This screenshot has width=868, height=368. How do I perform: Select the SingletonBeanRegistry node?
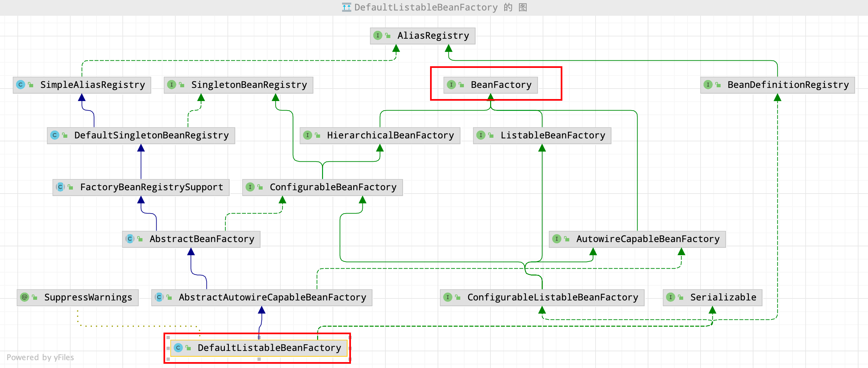pos(238,85)
